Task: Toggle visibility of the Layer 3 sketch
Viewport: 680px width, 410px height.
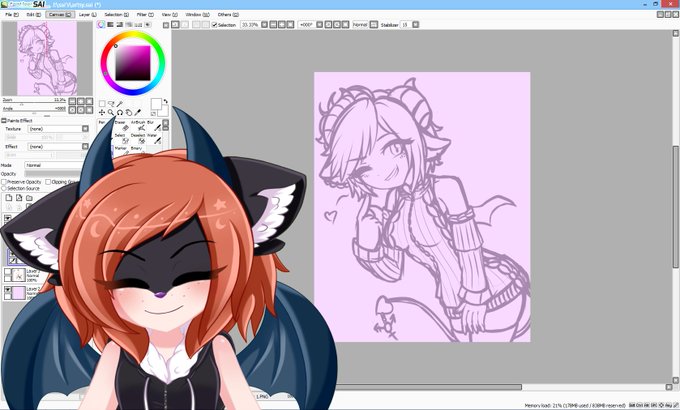Action: click(7, 272)
